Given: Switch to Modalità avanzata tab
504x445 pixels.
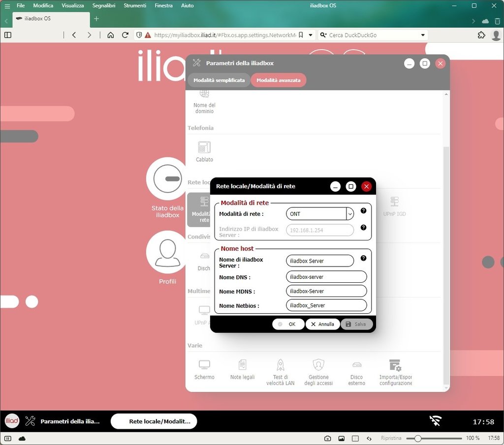Looking at the screenshot, I should [x=279, y=80].
